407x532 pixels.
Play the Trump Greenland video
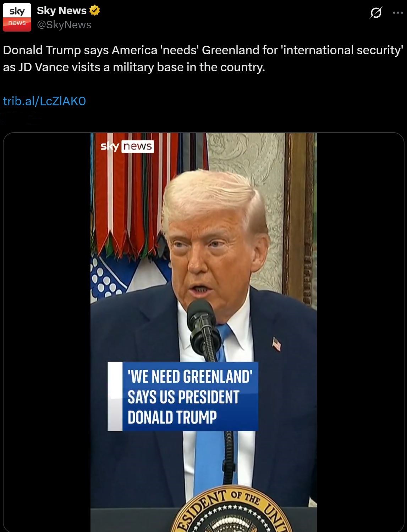click(x=203, y=332)
